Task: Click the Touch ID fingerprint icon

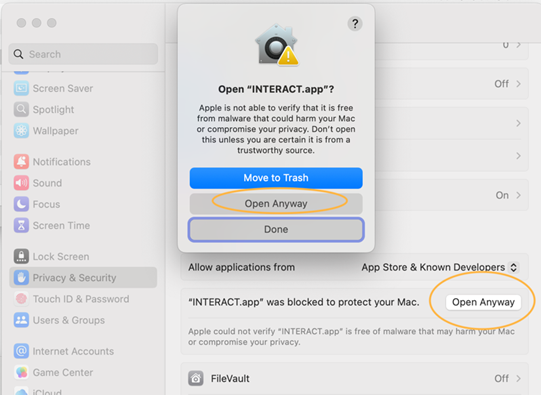Action: (21, 299)
